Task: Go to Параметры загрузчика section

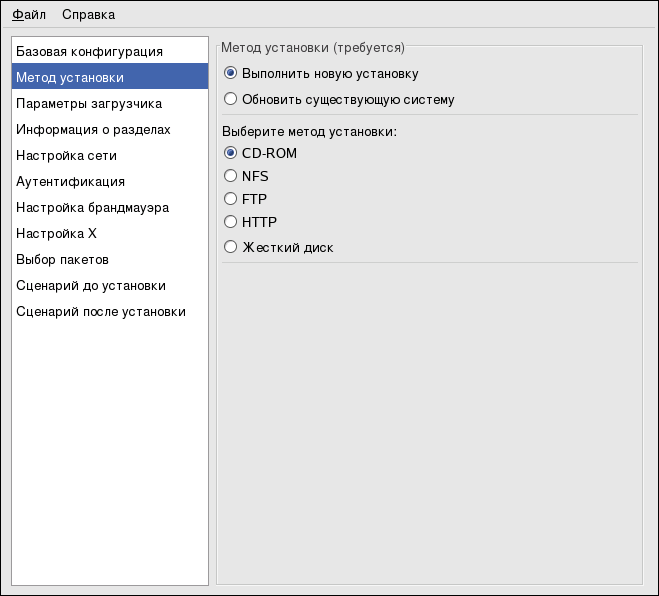Action: pyautogui.click(x=89, y=103)
